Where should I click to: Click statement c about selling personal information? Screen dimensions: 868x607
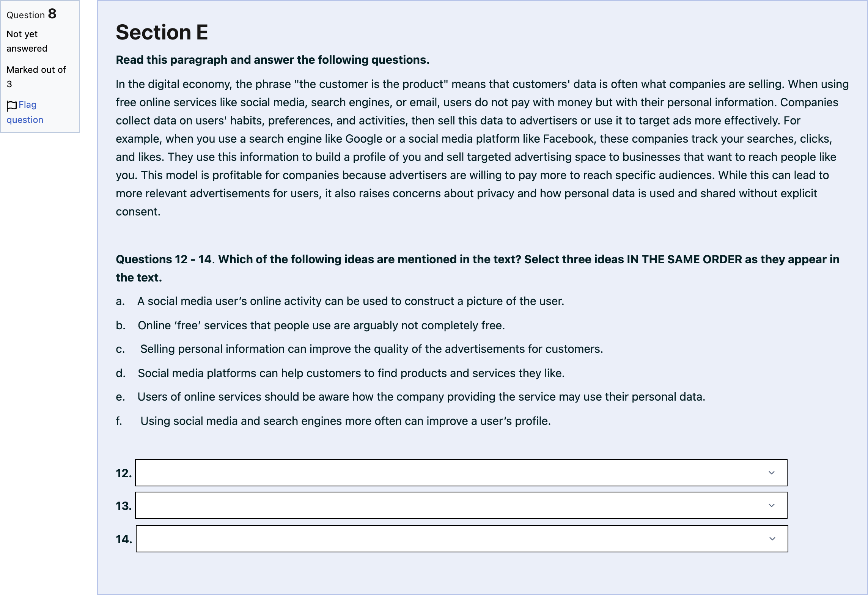click(359, 349)
